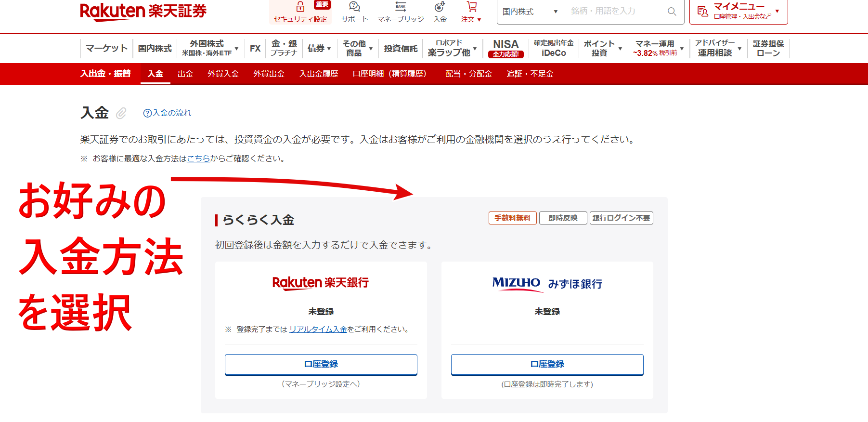Switch to the 外貨出金 tab
The height and width of the screenshot is (422, 868).
(x=269, y=74)
